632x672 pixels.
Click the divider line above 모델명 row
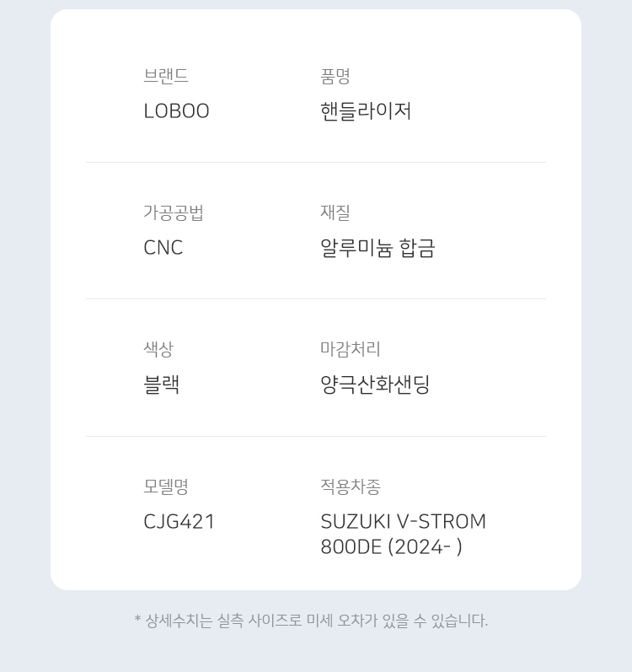click(x=316, y=436)
